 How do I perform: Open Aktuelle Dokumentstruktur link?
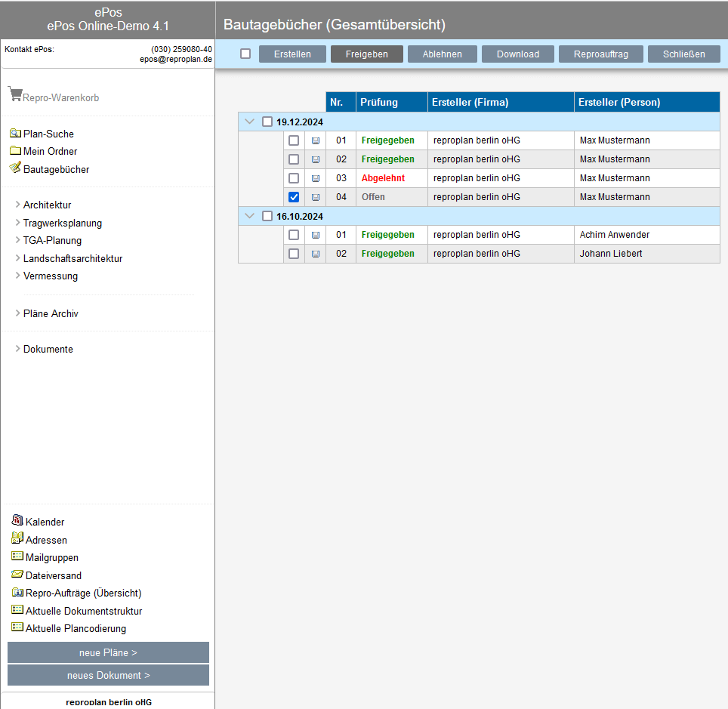click(84, 611)
